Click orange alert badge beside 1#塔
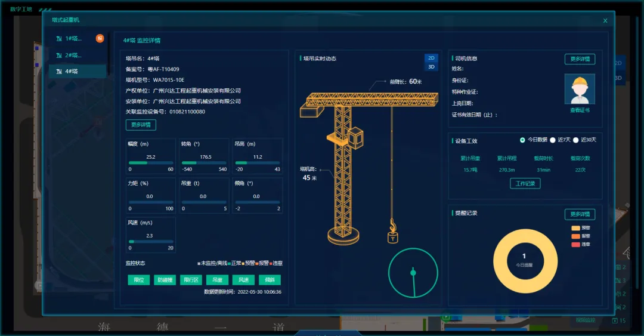 (x=100, y=38)
